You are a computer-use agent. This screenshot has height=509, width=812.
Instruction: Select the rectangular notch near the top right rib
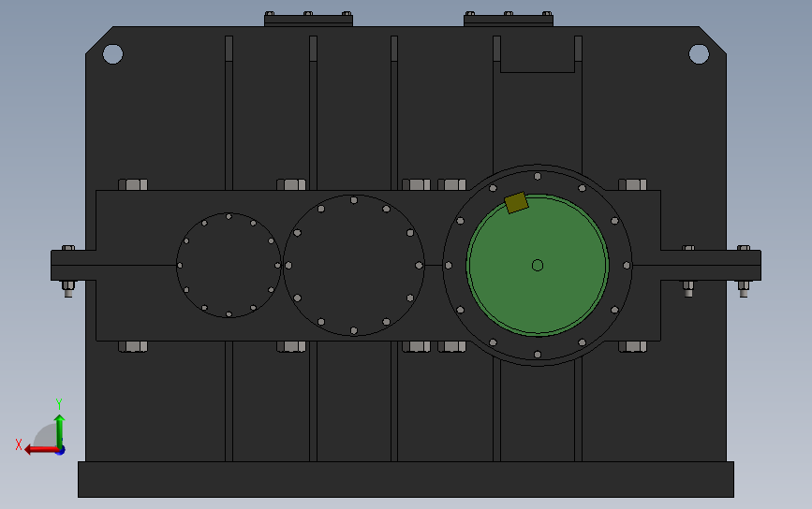click(x=538, y=53)
